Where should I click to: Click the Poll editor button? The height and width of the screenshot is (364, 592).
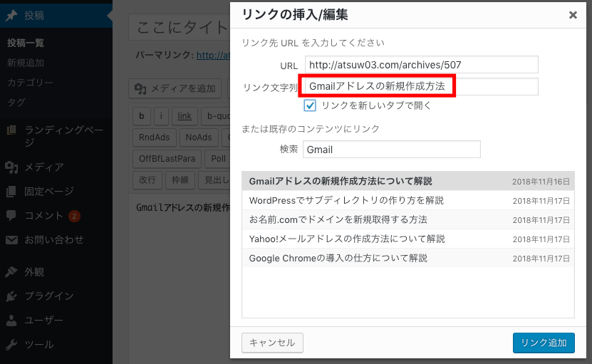(217, 159)
